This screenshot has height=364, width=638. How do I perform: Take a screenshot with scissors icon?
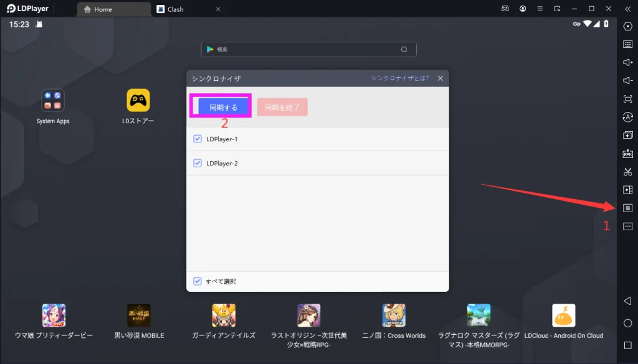628,172
